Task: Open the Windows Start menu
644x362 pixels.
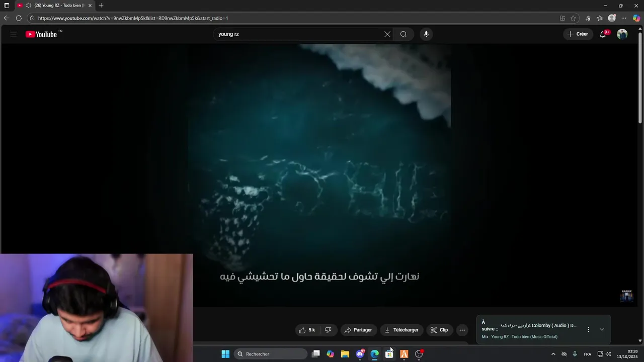Action: click(225, 354)
